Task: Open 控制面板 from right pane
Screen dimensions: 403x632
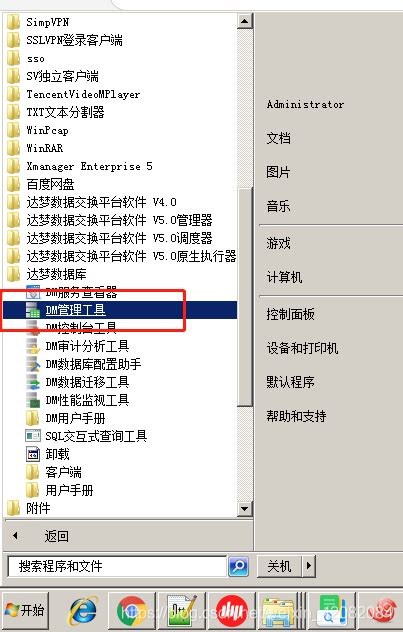Action: [290, 314]
